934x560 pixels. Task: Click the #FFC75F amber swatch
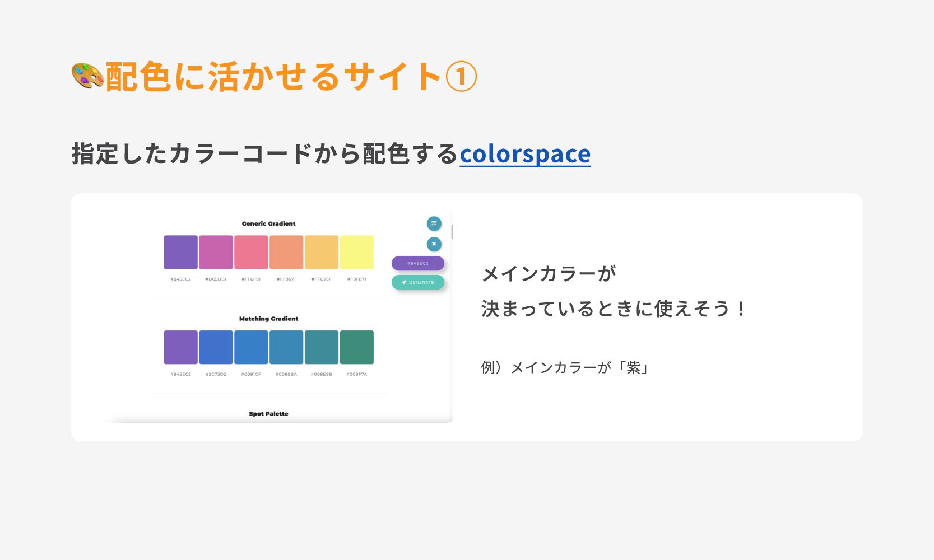click(322, 252)
